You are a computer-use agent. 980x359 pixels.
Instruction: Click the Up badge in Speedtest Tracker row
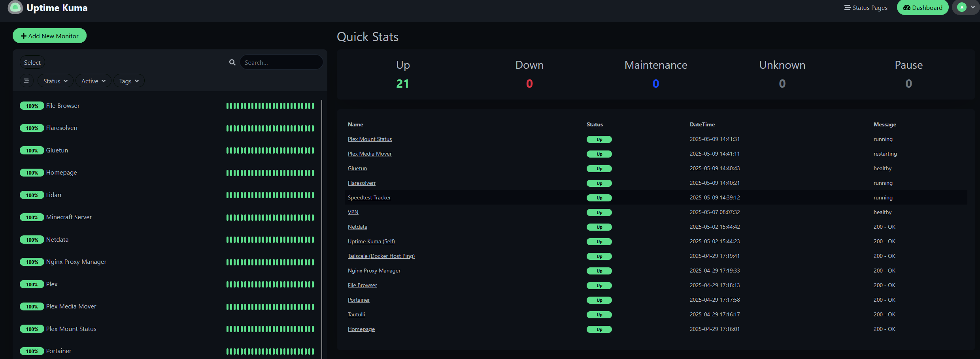click(599, 198)
